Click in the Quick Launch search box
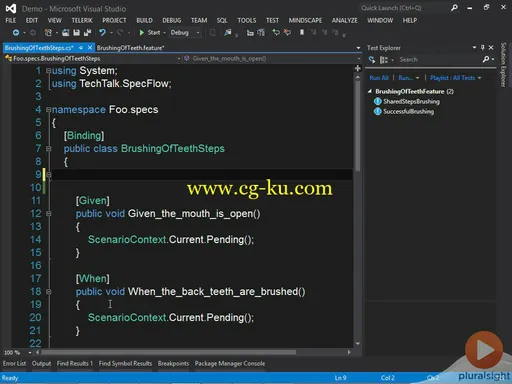This screenshot has width=512, height=384. coord(403,8)
